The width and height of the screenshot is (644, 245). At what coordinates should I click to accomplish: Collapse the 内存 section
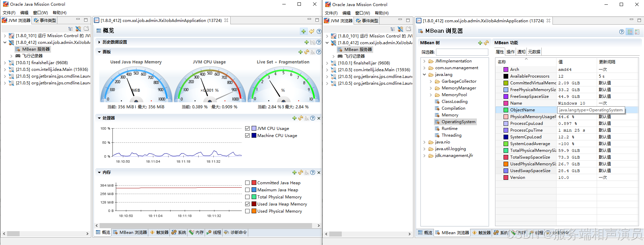click(99, 172)
